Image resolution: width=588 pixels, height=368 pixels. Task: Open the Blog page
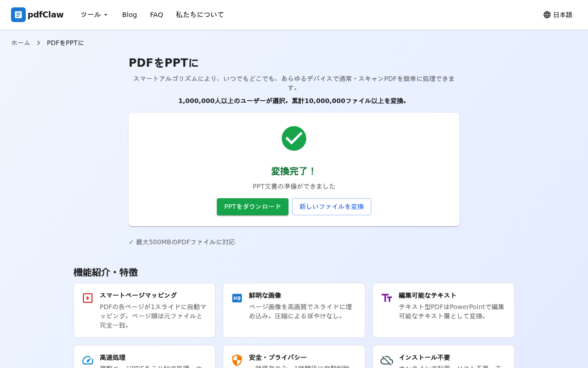(130, 14)
